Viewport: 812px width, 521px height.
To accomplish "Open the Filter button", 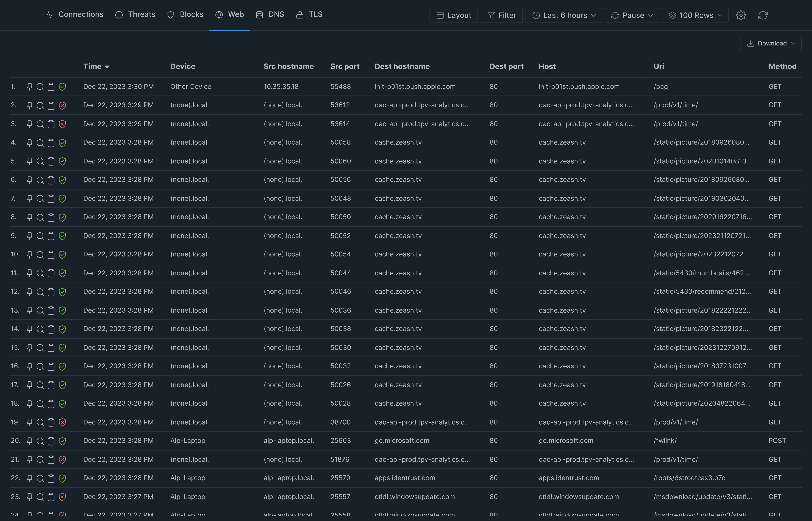I will [501, 15].
